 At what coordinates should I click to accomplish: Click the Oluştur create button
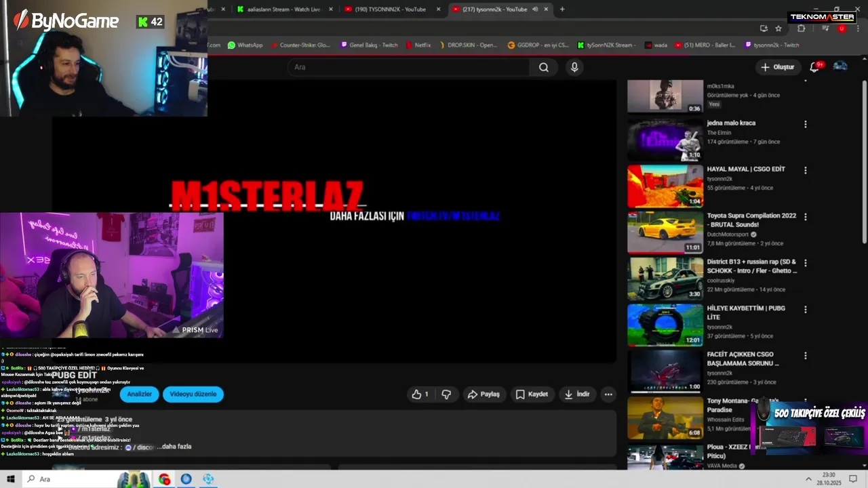(778, 67)
